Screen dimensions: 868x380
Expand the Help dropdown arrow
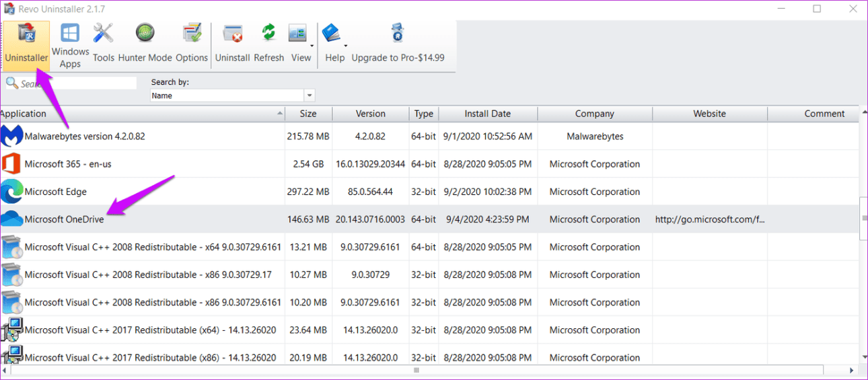[346, 46]
